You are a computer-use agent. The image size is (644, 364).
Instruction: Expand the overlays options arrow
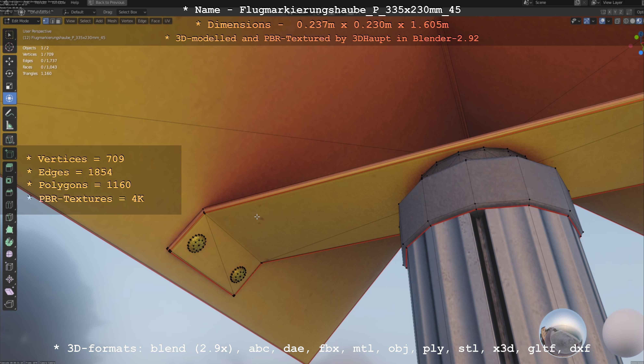point(608,21)
